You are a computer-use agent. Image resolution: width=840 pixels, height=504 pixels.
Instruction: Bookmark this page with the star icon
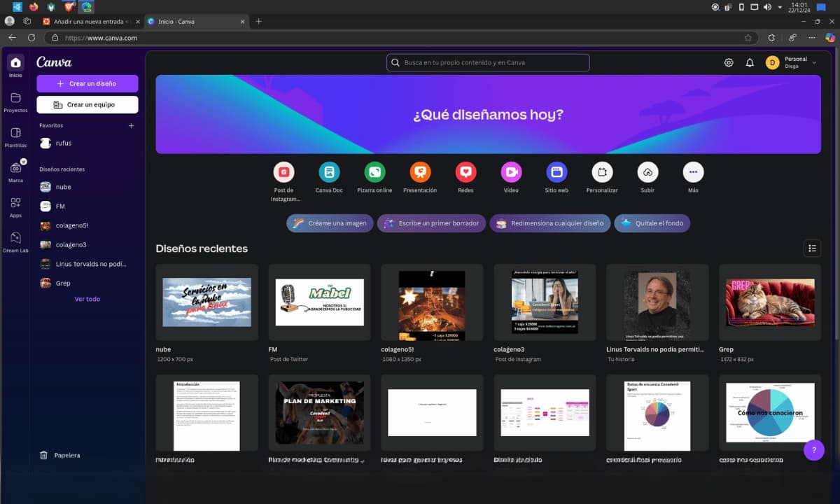pos(748,38)
